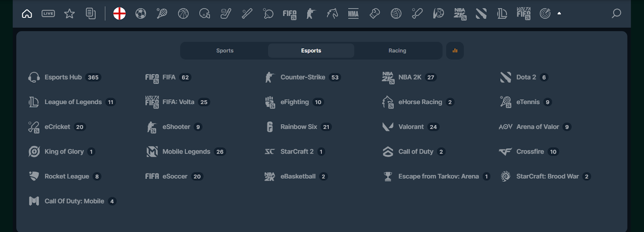Open King of Glory category
Viewport: 644px width, 232px height.
tap(62, 152)
